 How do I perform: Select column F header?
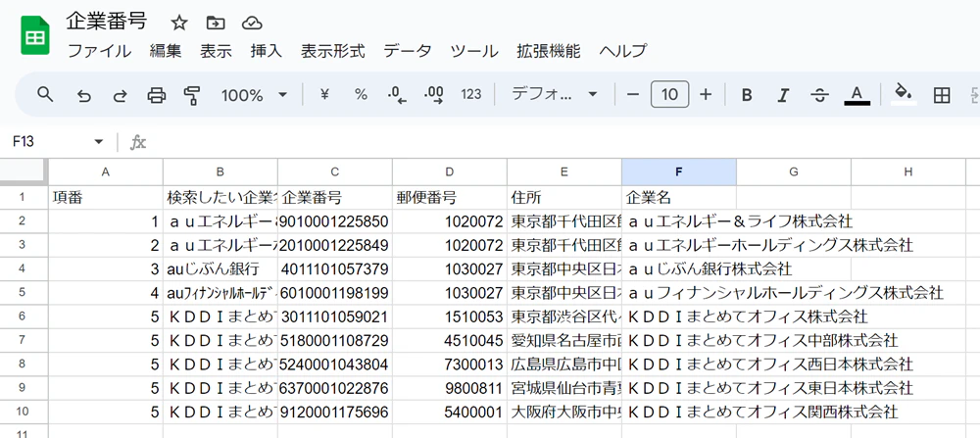[679, 171]
